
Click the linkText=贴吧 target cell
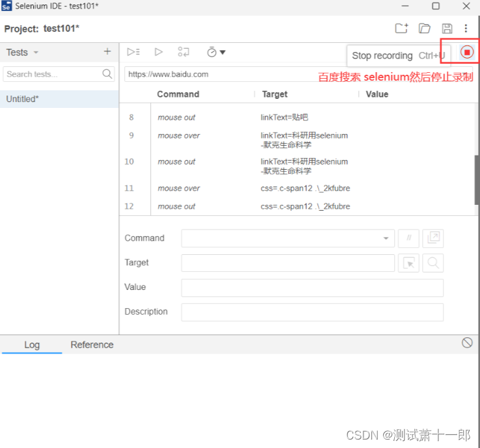tap(284, 118)
